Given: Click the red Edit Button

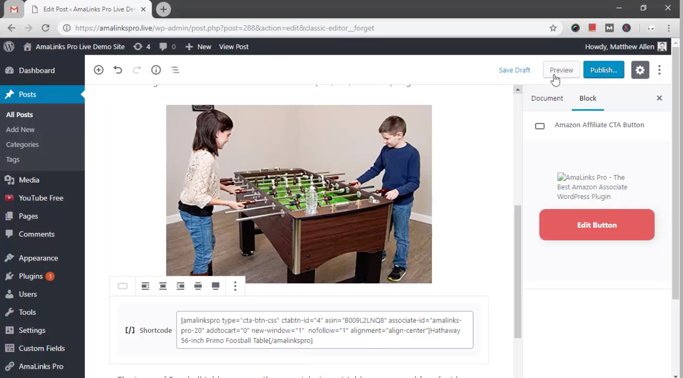Looking at the screenshot, I should (597, 225).
